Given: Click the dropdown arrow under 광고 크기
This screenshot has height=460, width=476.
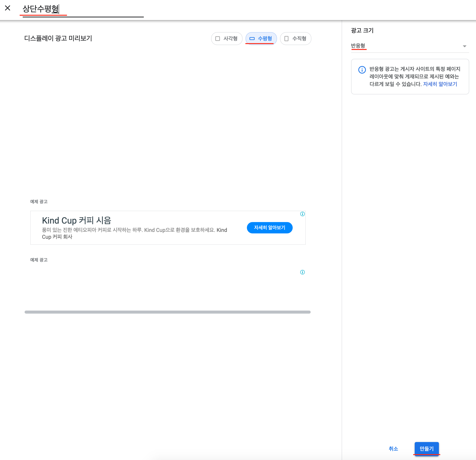Looking at the screenshot, I should 464,46.
